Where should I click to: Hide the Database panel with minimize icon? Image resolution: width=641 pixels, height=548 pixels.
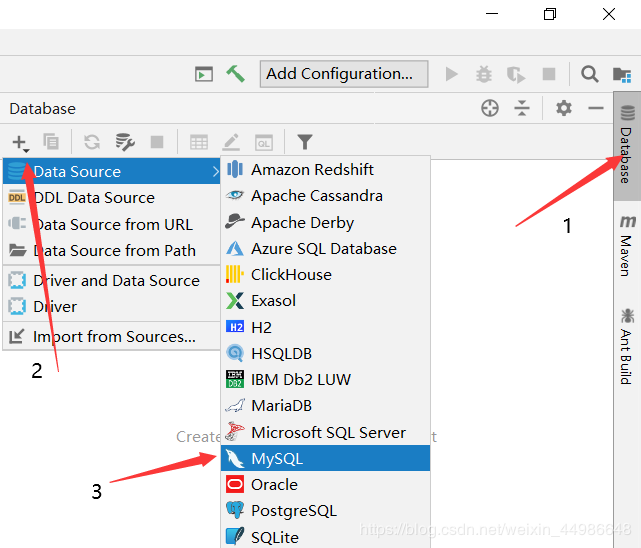click(596, 108)
